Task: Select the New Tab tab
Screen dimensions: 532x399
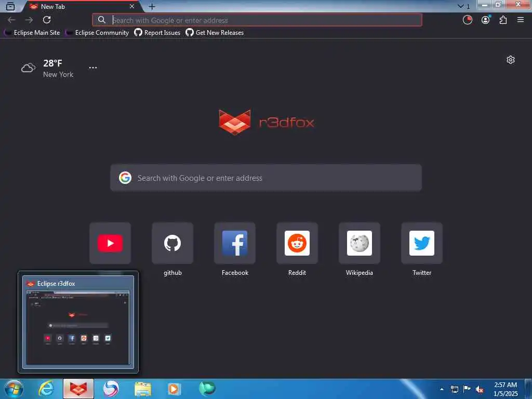Action: (x=82, y=6)
